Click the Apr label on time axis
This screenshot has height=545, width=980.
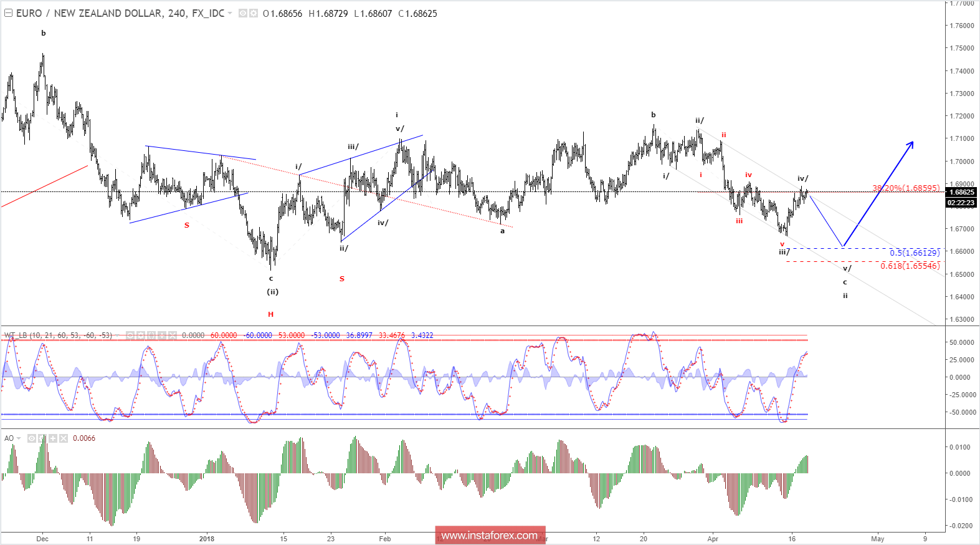tap(713, 539)
